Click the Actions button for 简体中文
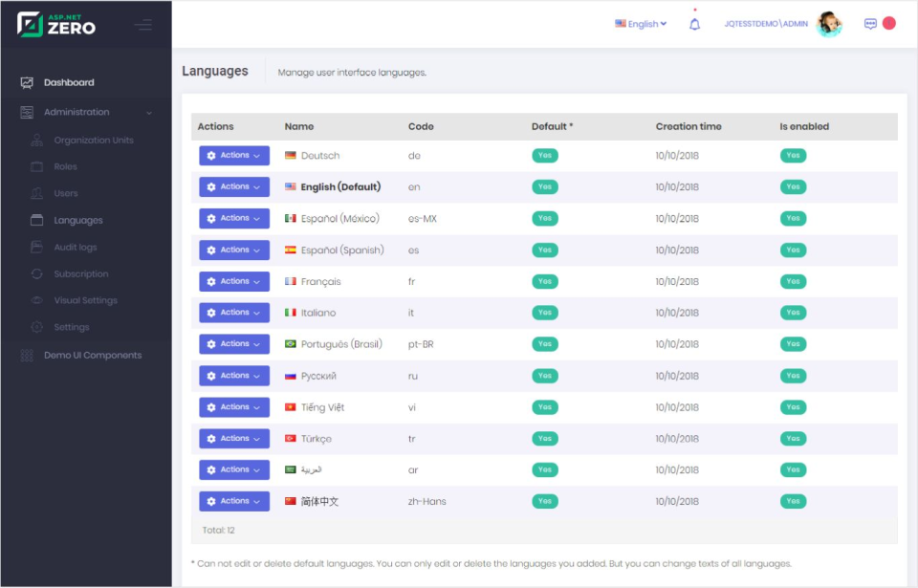Image resolution: width=918 pixels, height=588 pixels. tap(233, 500)
